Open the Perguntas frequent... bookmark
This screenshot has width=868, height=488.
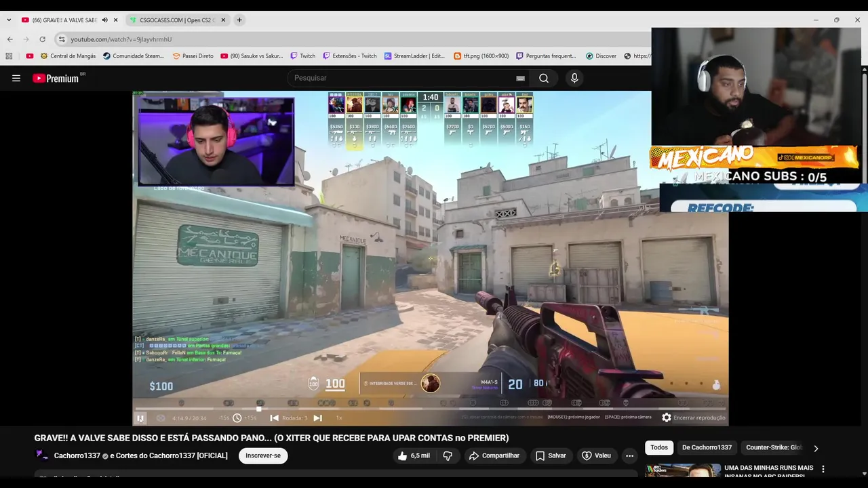pyautogui.click(x=546, y=56)
